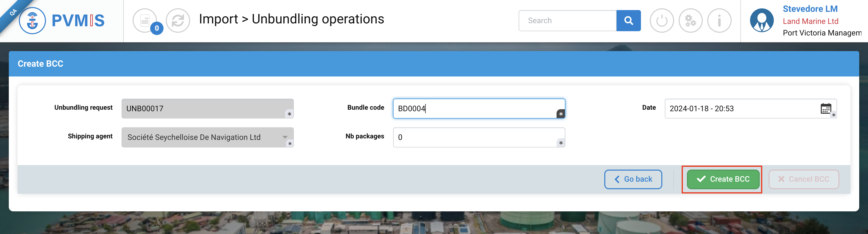This screenshot has height=234, width=868.
Task: Click the blue magnifier search button
Action: (628, 21)
